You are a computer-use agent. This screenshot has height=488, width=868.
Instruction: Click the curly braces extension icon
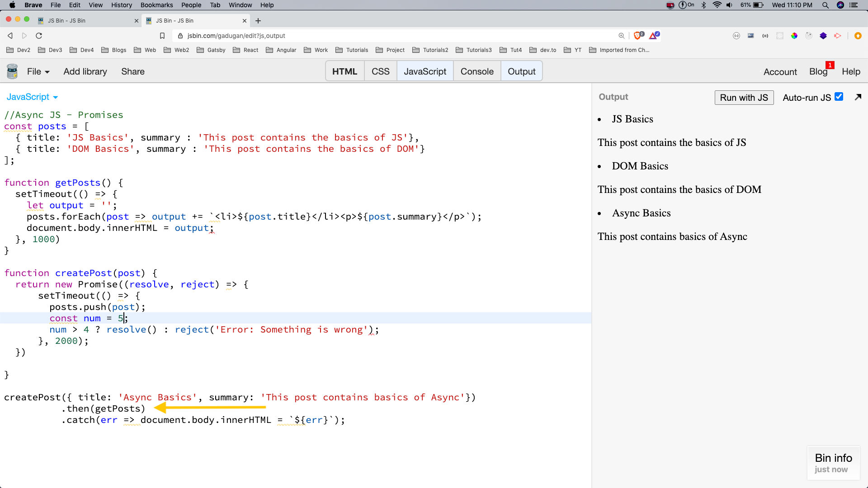pyautogui.click(x=765, y=36)
